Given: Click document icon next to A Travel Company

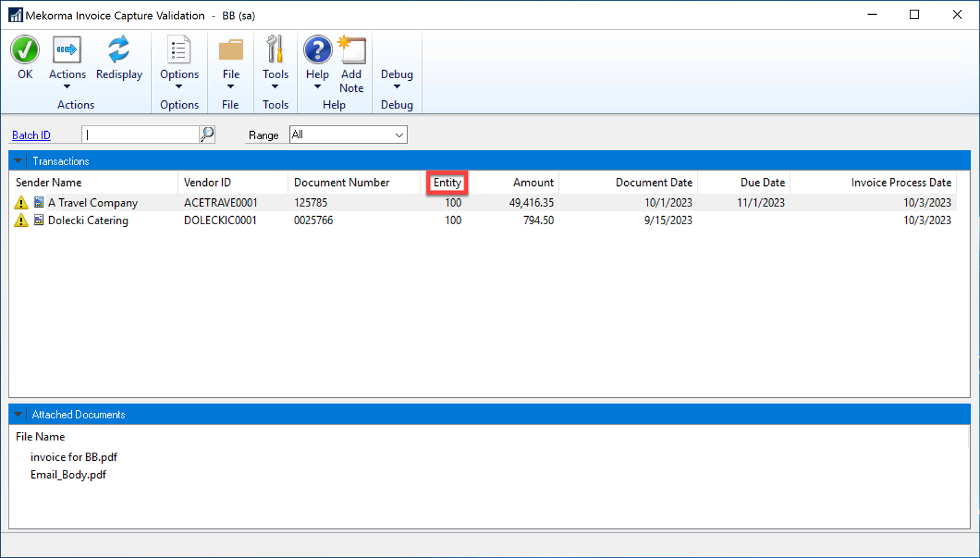Looking at the screenshot, I should tap(39, 202).
